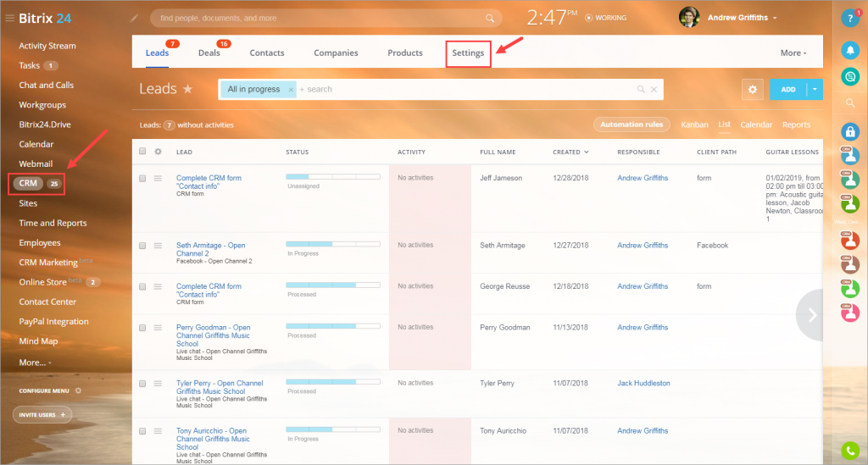This screenshot has height=465, width=868.
Task: Set status stage on Seth Armitage progress bar
Action: click(x=332, y=244)
